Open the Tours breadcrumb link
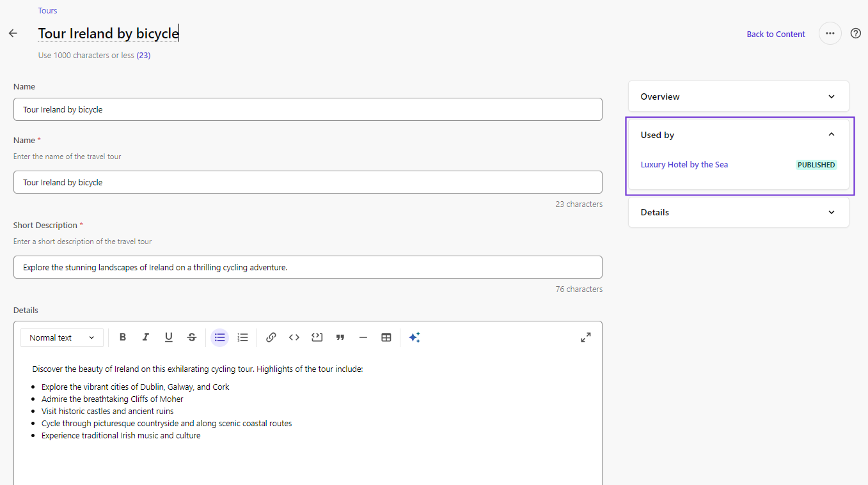 [x=47, y=11]
